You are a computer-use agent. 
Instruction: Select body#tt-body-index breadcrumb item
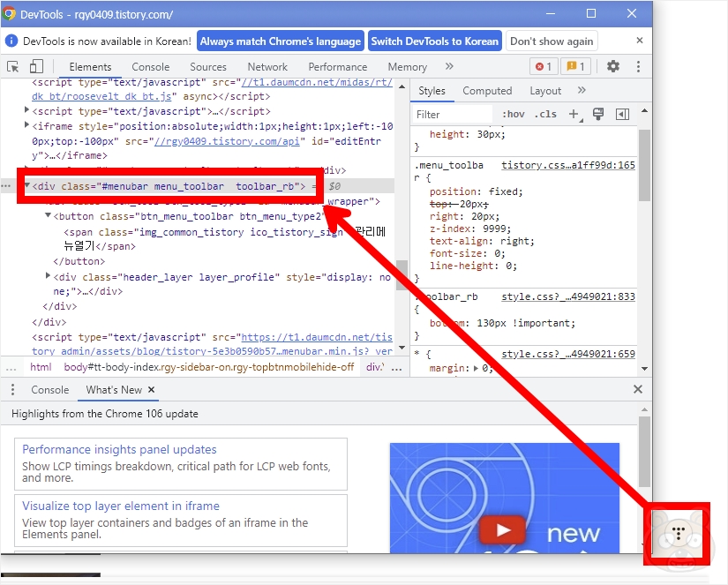(x=209, y=367)
